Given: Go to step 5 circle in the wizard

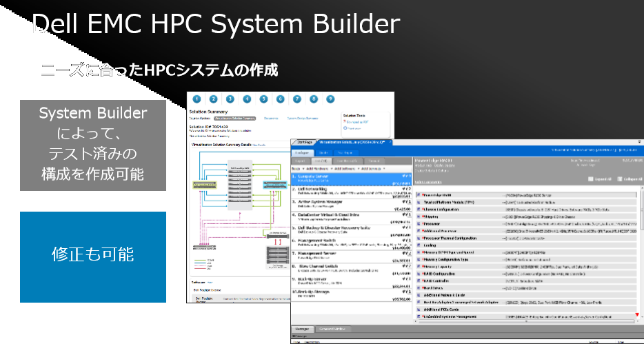Looking at the screenshot, I should click(263, 99).
